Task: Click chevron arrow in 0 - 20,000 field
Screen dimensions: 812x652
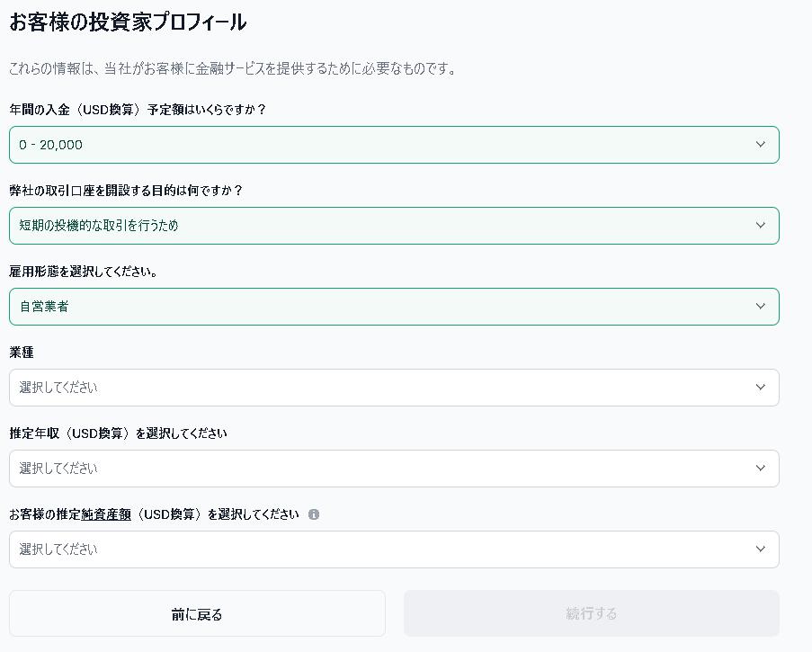Action: click(760, 145)
